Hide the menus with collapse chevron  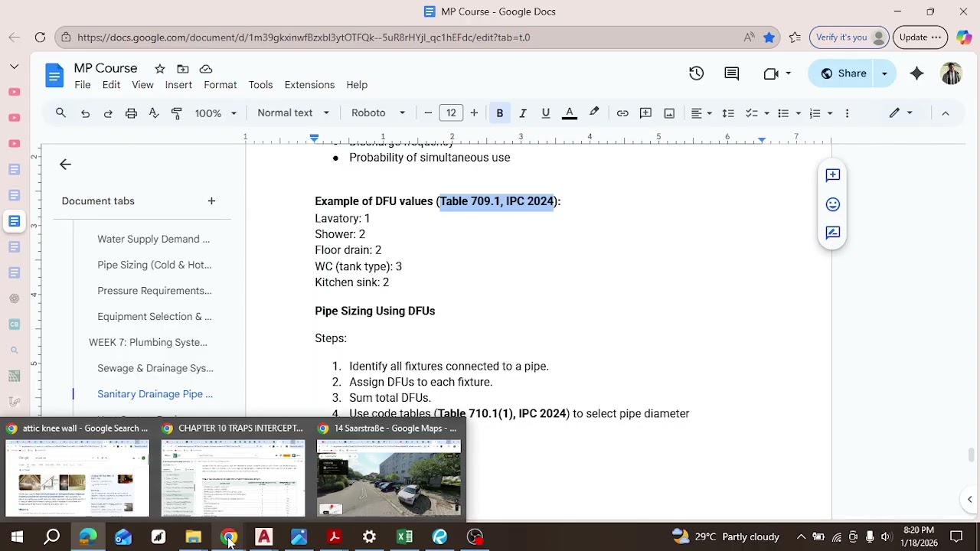pyautogui.click(x=946, y=113)
